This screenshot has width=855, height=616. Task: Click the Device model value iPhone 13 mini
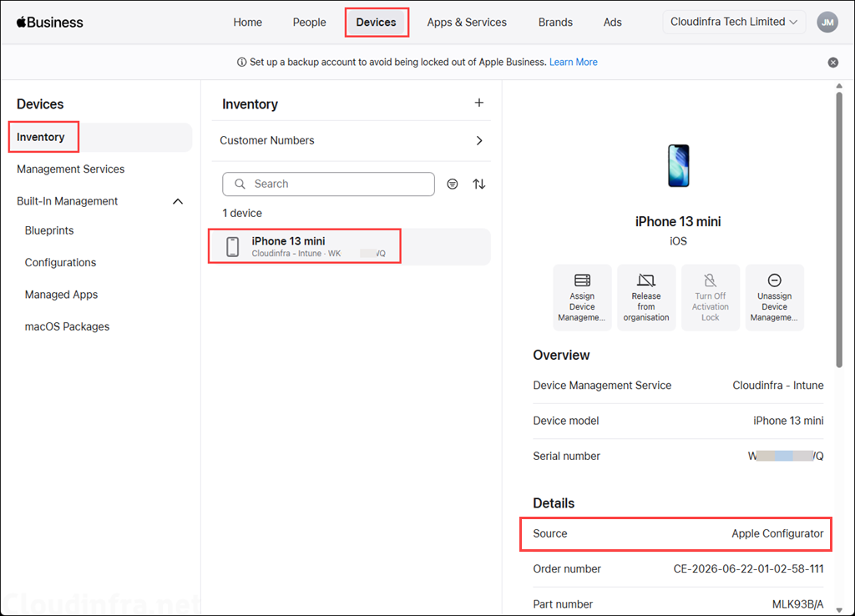788,421
